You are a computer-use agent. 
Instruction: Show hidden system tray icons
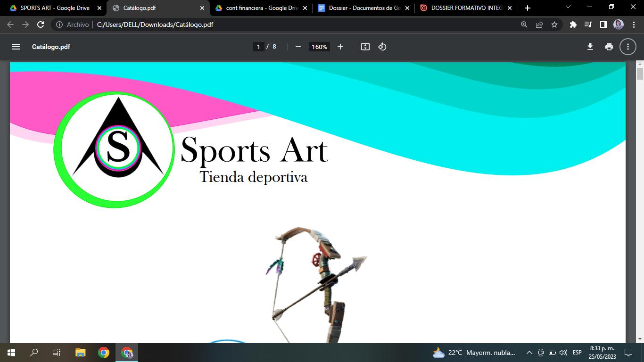[529, 353]
